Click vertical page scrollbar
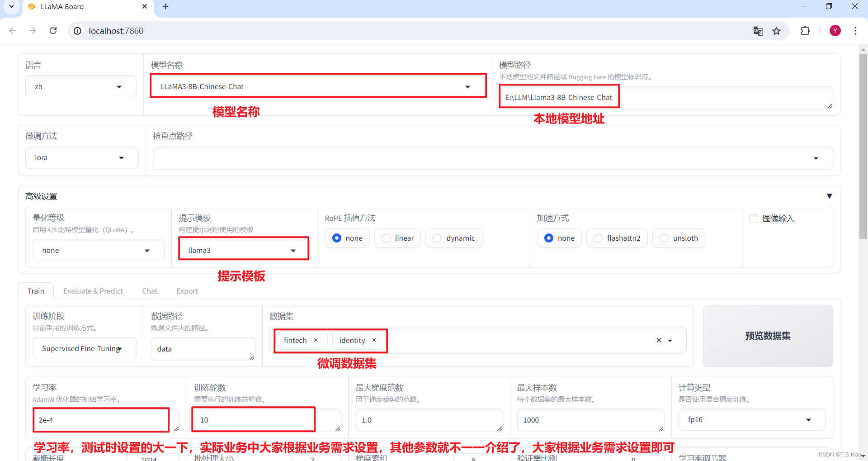This screenshot has width=868, height=461. click(x=863, y=146)
